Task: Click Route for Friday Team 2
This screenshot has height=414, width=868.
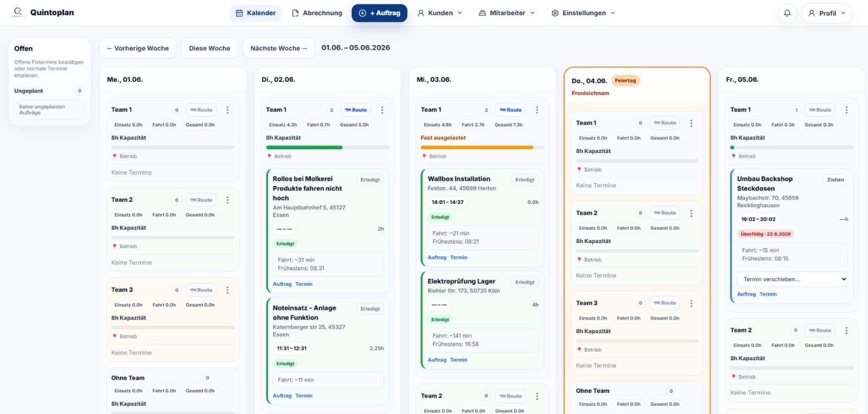Action: [820, 330]
